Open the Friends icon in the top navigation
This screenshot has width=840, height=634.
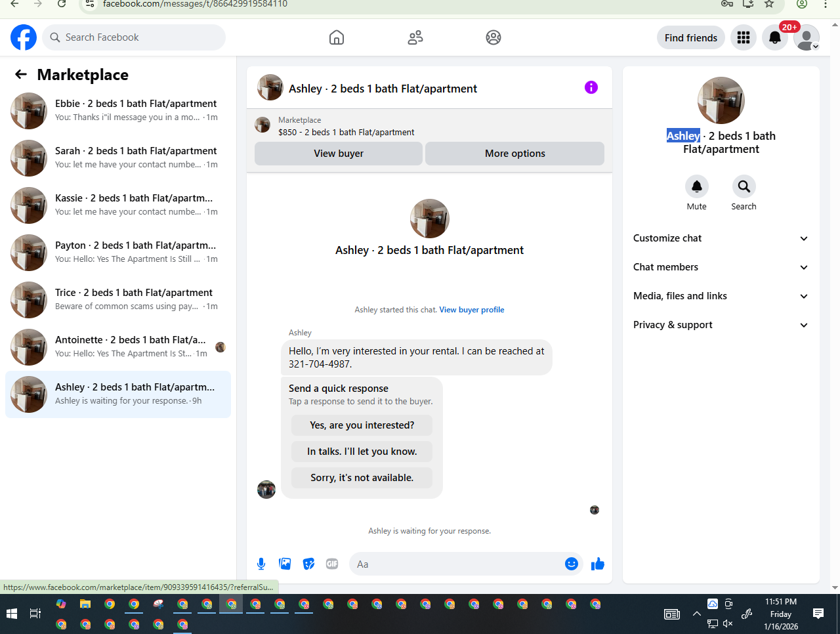415,37
